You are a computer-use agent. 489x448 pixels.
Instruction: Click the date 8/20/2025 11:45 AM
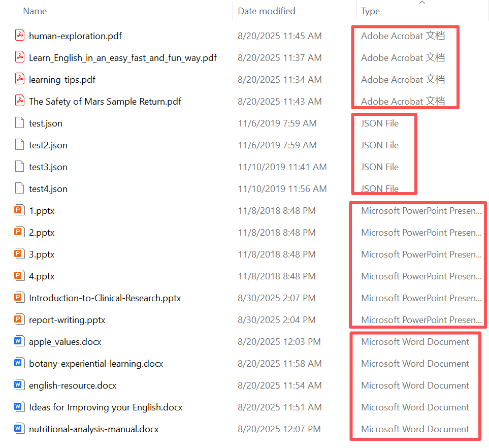point(279,36)
